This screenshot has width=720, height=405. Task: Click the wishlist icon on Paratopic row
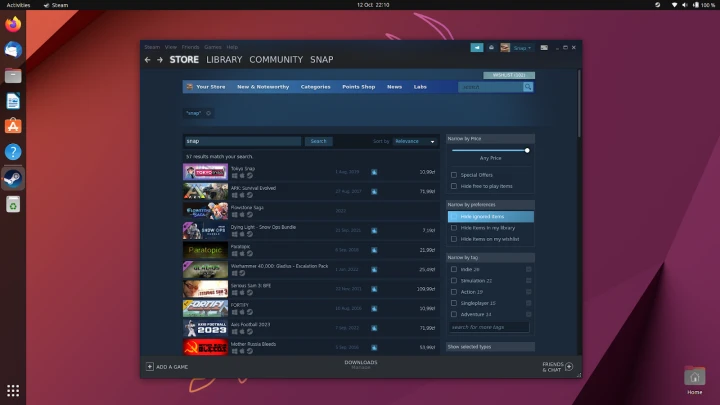pyautogui.click(x=374, y=250)
